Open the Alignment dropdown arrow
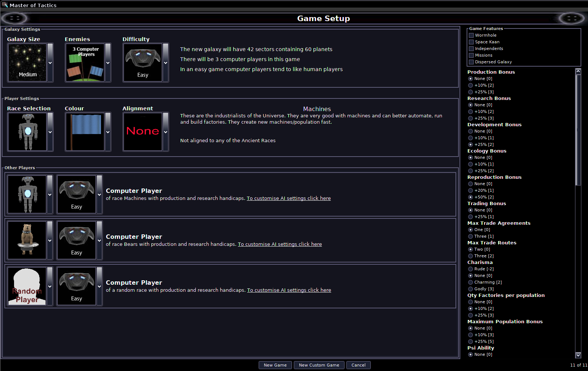This screenshot has width=588, height=371. [166, 132]
